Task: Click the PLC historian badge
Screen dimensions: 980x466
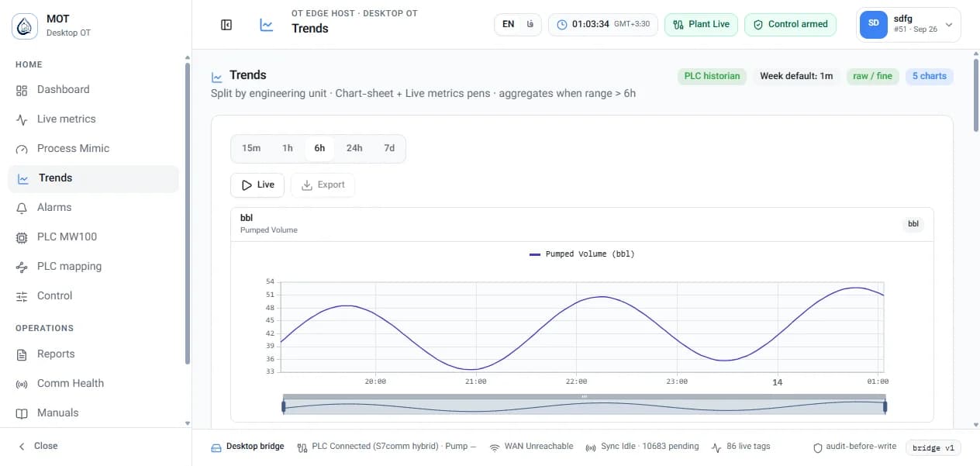Action: [x=712, y=76]
